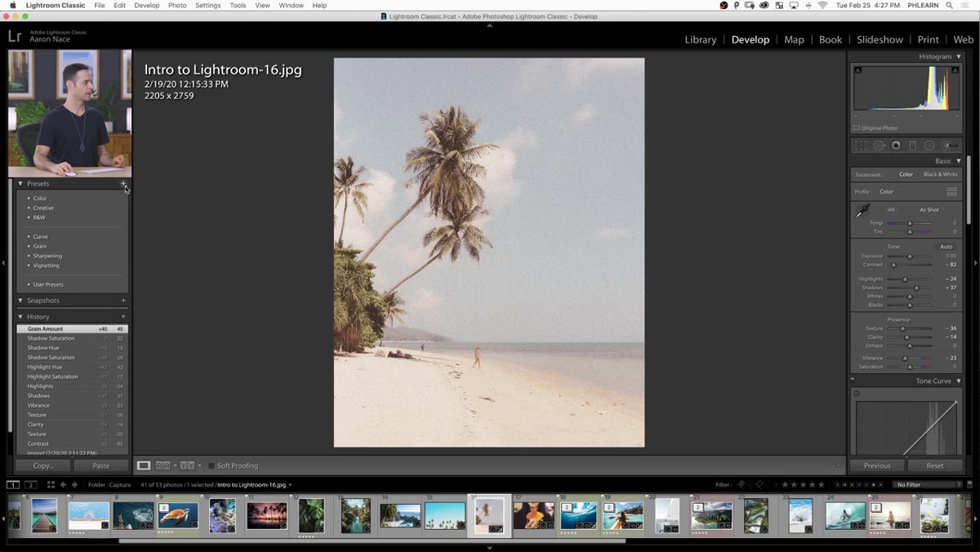Collapse the Presets panel

pyautogui.click(x=20, y=184)
